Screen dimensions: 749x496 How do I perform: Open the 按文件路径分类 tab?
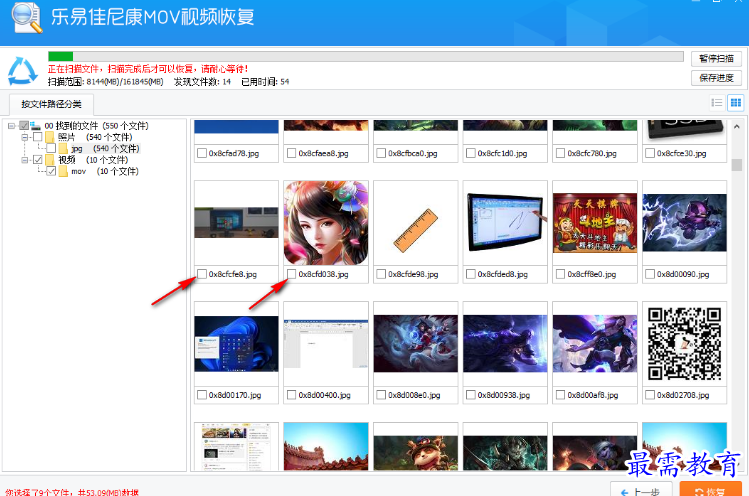pyautogui.click(x=51, y=104)
